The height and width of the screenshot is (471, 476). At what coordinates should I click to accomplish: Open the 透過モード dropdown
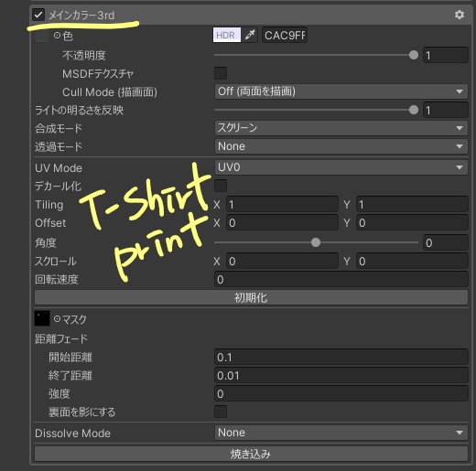point(341,146)
